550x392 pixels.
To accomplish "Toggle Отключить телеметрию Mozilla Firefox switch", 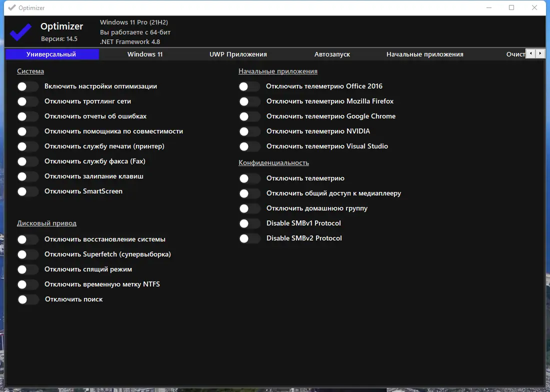I will 249,101.
